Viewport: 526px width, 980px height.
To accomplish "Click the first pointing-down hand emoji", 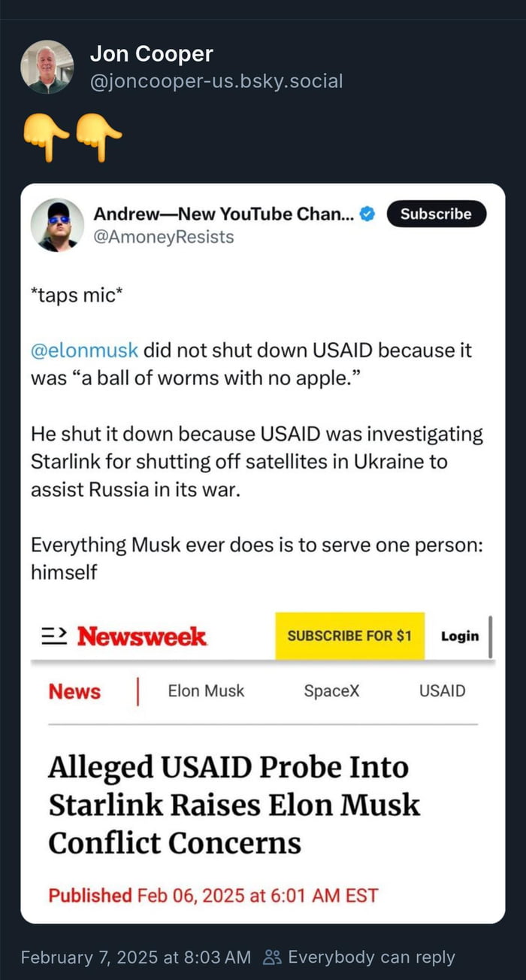I will tap(46, 136).
